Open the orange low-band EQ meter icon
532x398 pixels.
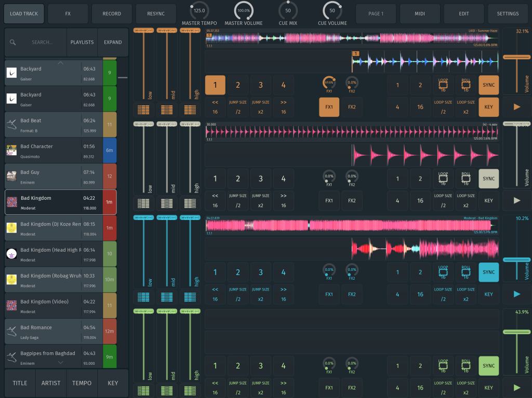tap(144, 109)
